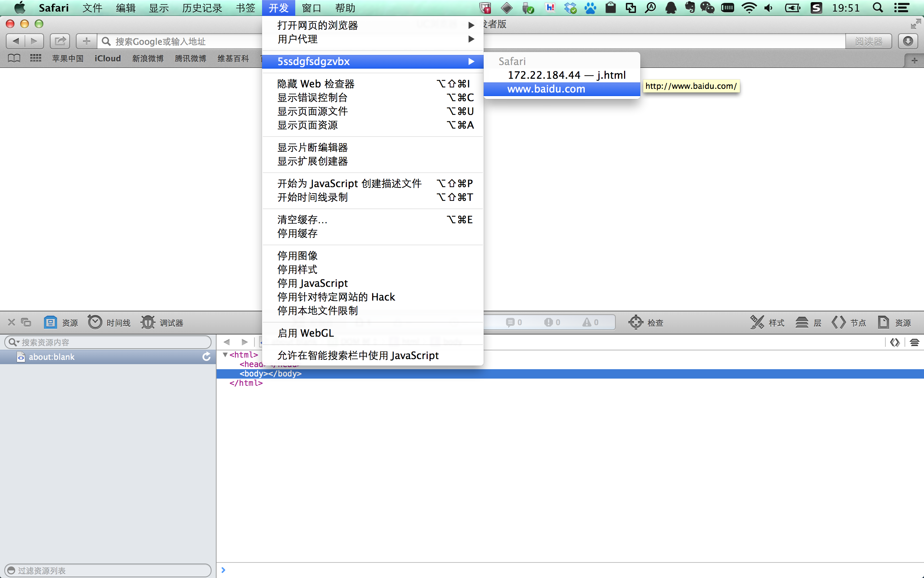Open the Notification Center list icon
The height and width of the screenshot is (578, 924).
[x=902, y=8]
